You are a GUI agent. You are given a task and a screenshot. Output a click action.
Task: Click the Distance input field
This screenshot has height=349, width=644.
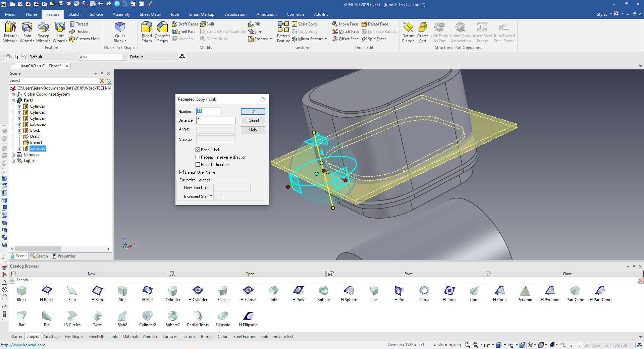coord(216,120)
